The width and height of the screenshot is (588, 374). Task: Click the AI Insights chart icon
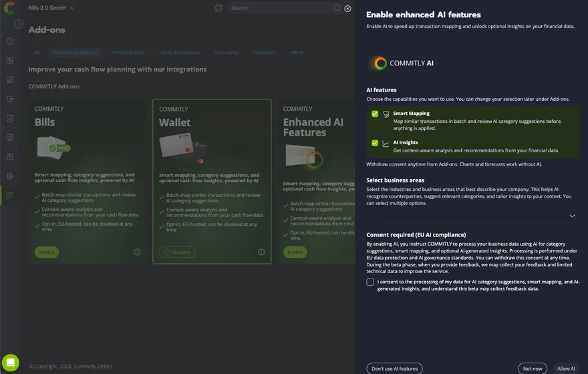pos(386,143)
